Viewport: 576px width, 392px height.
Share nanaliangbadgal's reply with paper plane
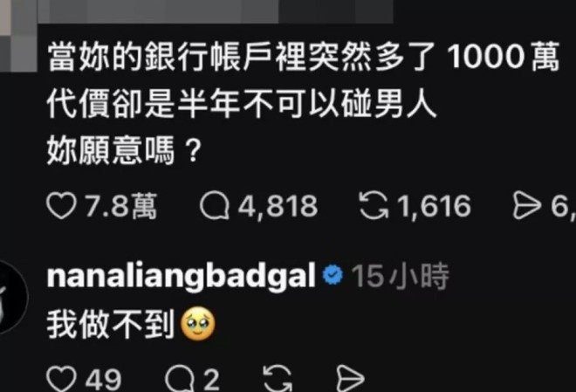350,379
